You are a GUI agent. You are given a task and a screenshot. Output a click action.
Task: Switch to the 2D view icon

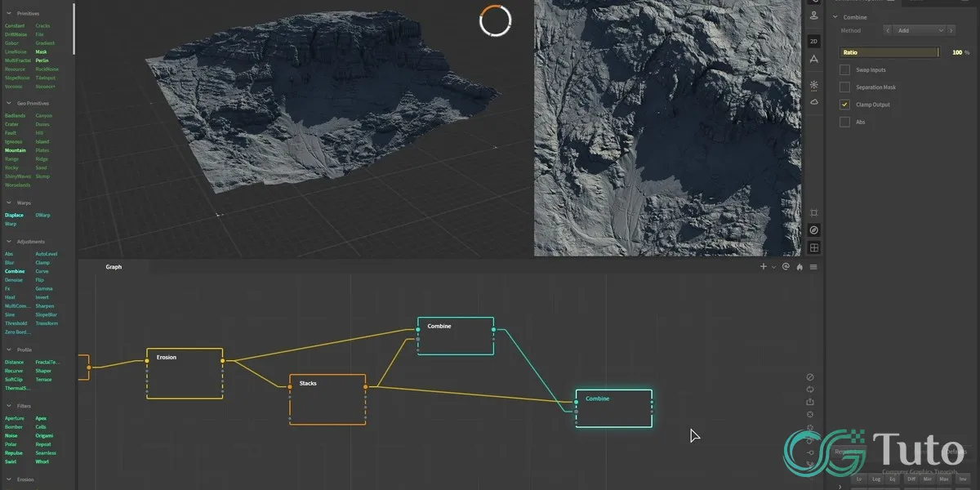coord(813,42)
